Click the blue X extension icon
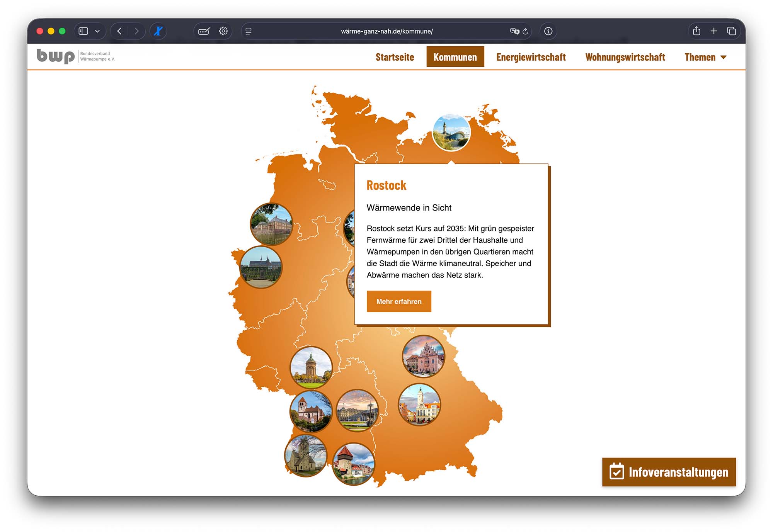The image size is (773, 532). (158, 31)
